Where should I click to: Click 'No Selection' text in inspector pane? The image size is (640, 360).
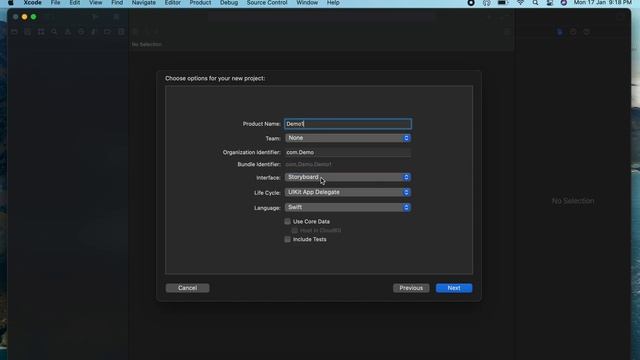pyautogui.click(x=573, y=201)
